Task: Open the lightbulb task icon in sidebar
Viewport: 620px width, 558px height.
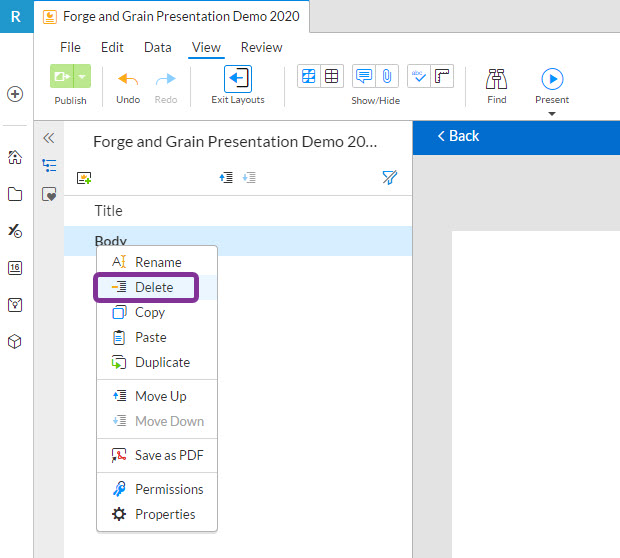Action: (15, 305)
